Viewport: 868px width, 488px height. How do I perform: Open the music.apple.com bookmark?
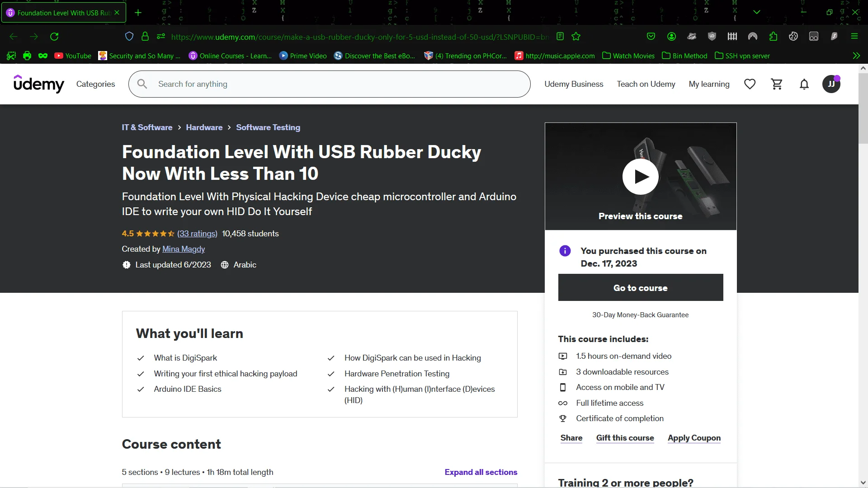click(555, 56)
